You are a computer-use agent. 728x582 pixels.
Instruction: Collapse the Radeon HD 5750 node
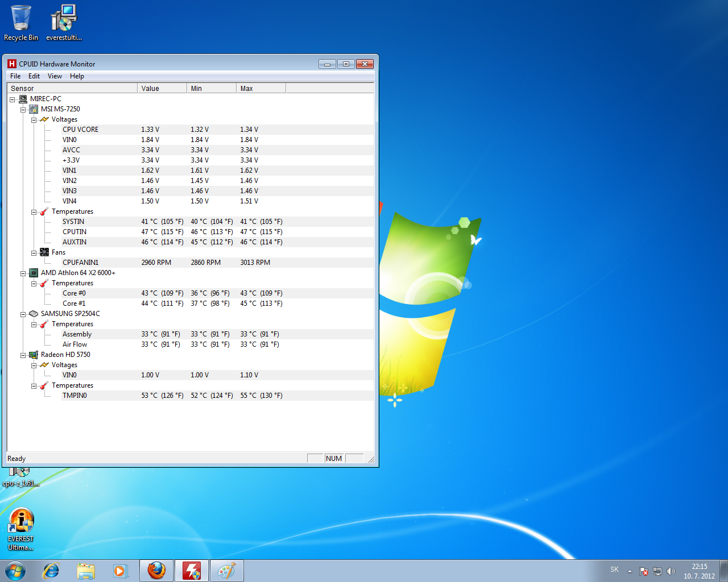23,355
